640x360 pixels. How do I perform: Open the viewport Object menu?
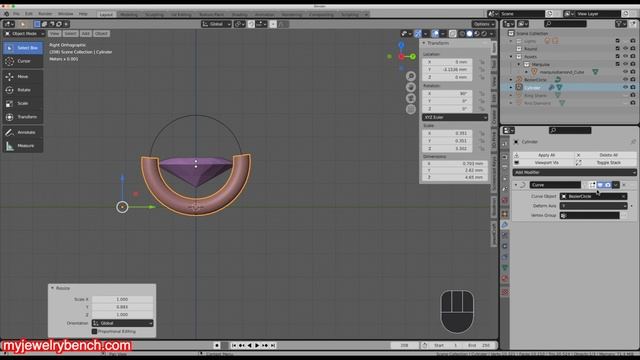101,33
